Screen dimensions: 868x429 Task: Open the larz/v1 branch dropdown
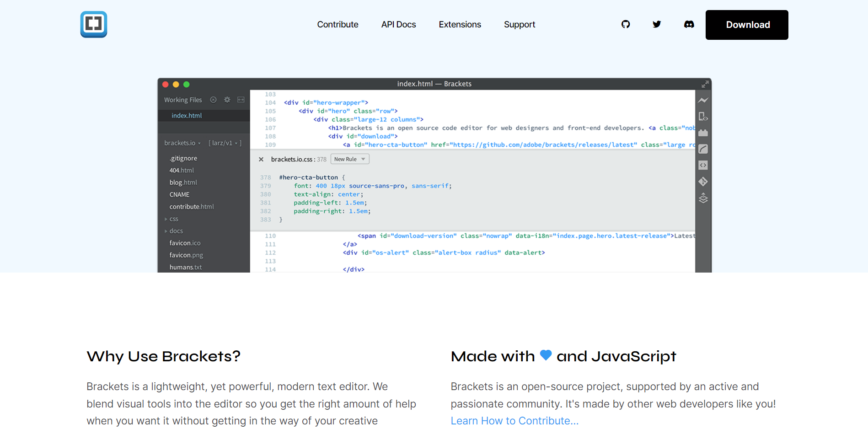(x=225, y=143)
